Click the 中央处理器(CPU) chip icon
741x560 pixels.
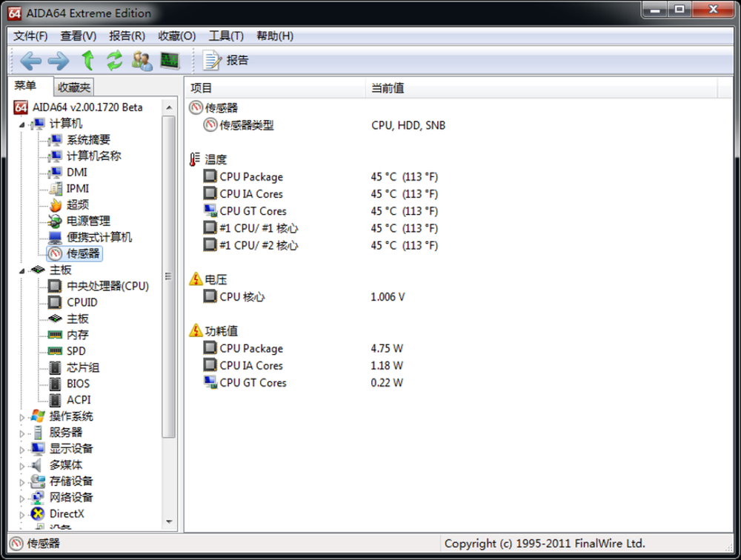tap(56, 286)
